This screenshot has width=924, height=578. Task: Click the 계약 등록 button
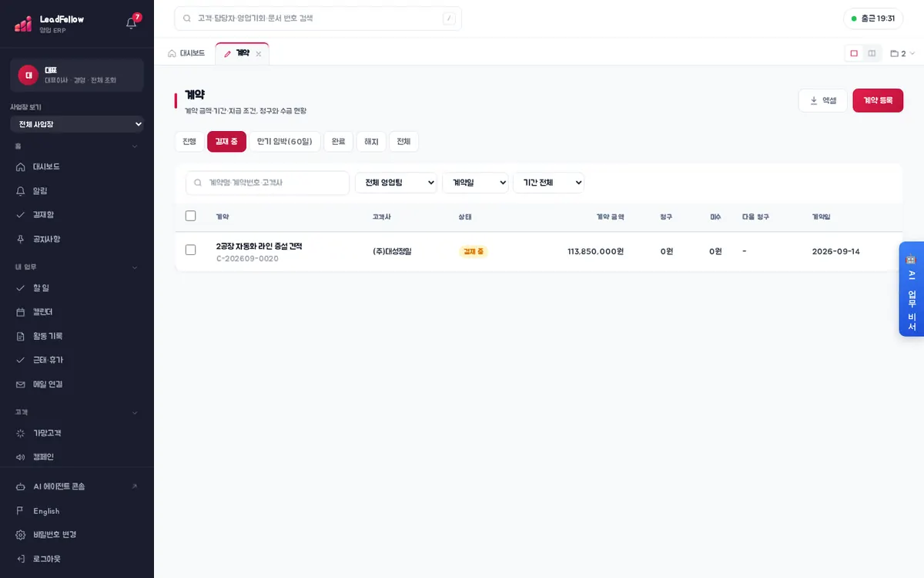tap(878, 100)
